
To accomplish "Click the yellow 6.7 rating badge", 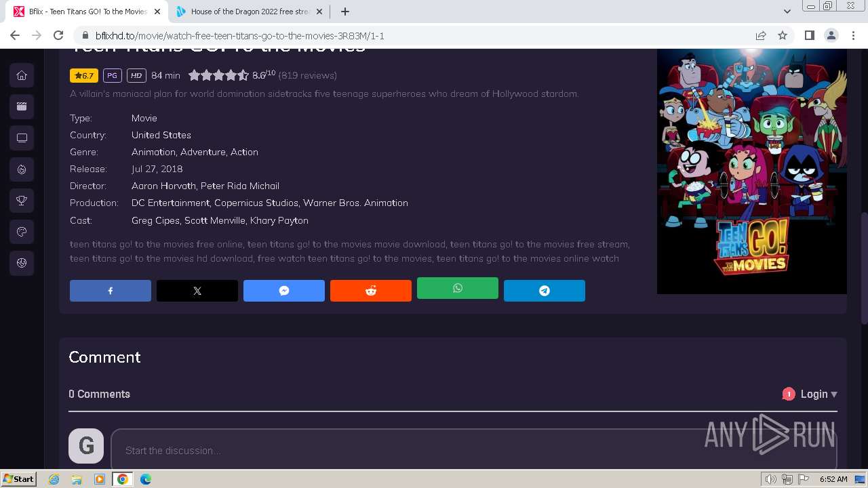I will (x=84, y=75).
